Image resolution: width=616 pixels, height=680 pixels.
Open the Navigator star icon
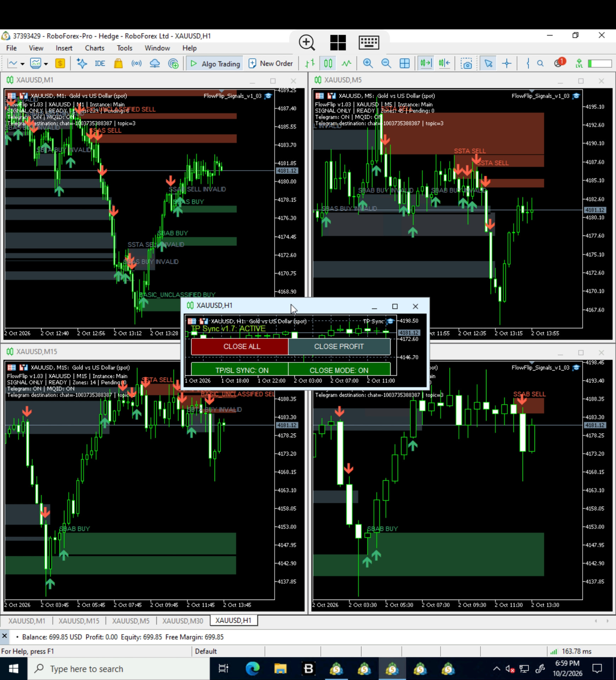(x=82, y=63)
